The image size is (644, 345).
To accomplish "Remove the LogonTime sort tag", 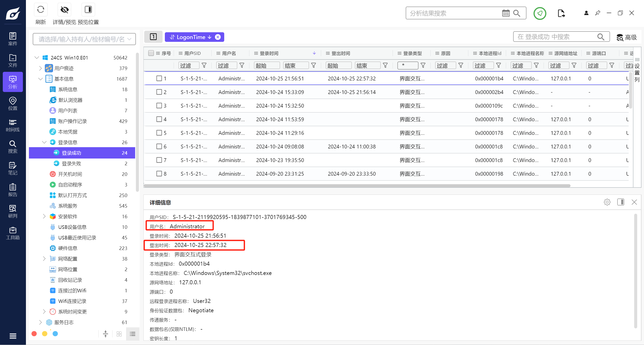I will (x=218, y=37).
